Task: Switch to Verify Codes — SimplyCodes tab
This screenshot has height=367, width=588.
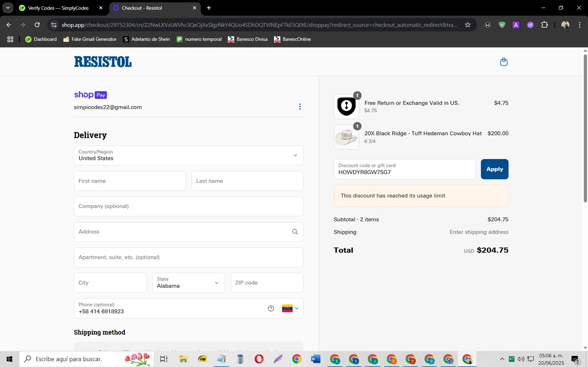Action: [58, 8]
